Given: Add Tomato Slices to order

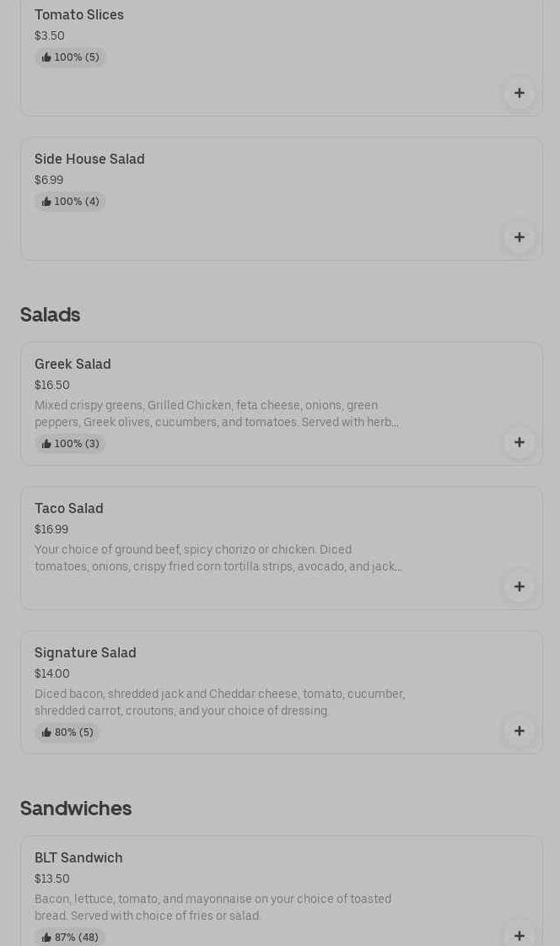Looking at the screenshot, I should [x=519, y=93].
